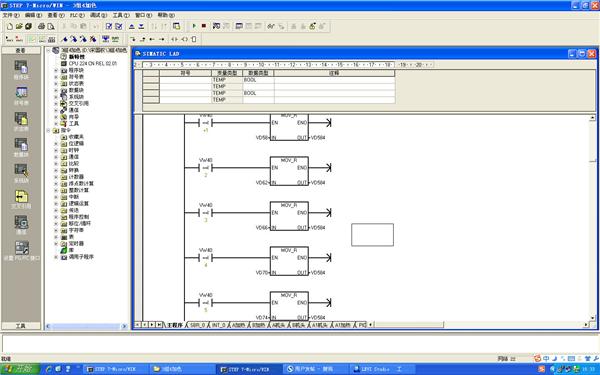The width and height of the screenshot is (600, 375).
Task: Open file using the folder toolbar icon
Action: [x=19, y=26]
